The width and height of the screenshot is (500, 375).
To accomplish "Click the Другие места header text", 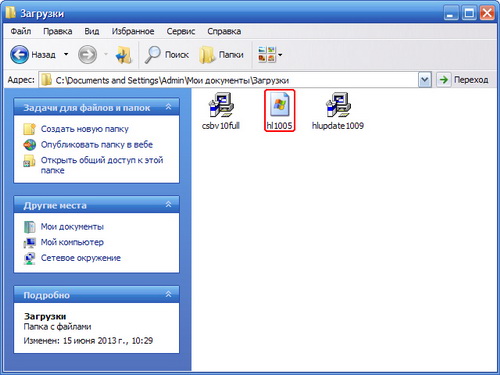I will (x=55, y=206).
